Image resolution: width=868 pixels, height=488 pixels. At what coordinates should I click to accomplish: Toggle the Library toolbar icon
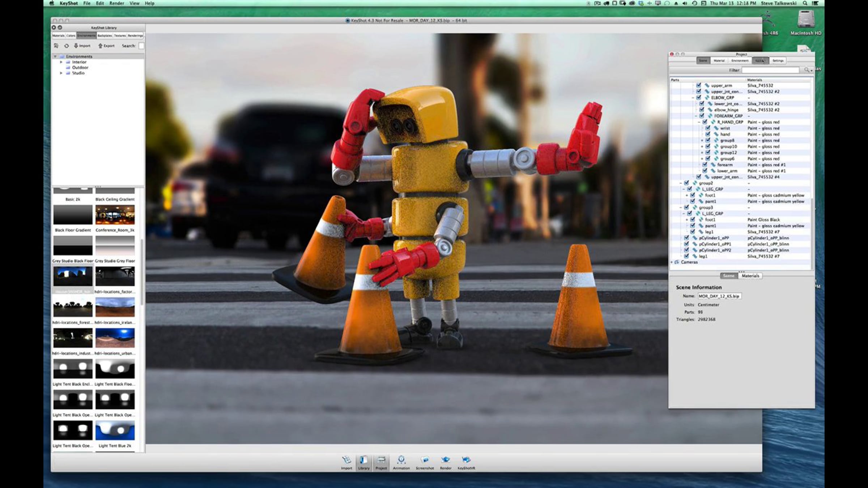point(363,460)
